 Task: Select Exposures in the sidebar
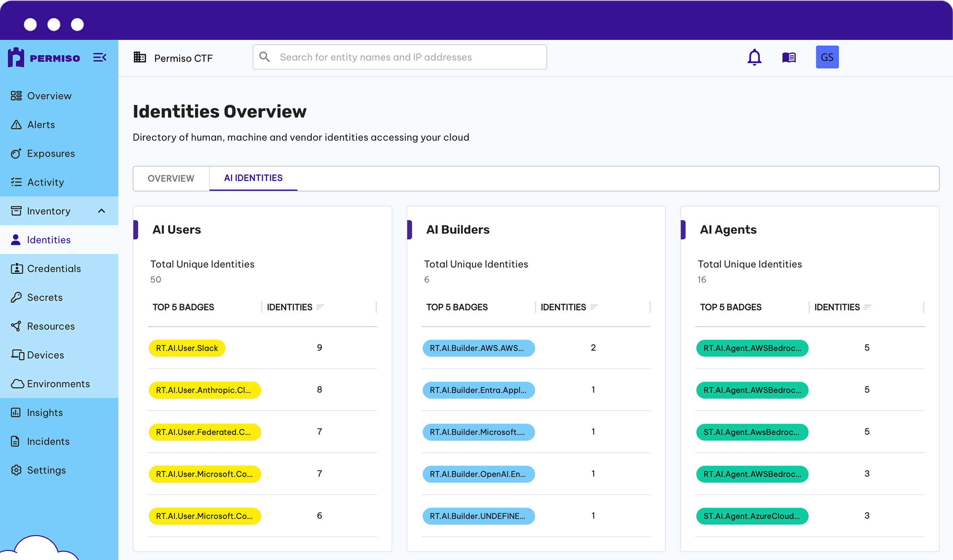pos(51,153)
